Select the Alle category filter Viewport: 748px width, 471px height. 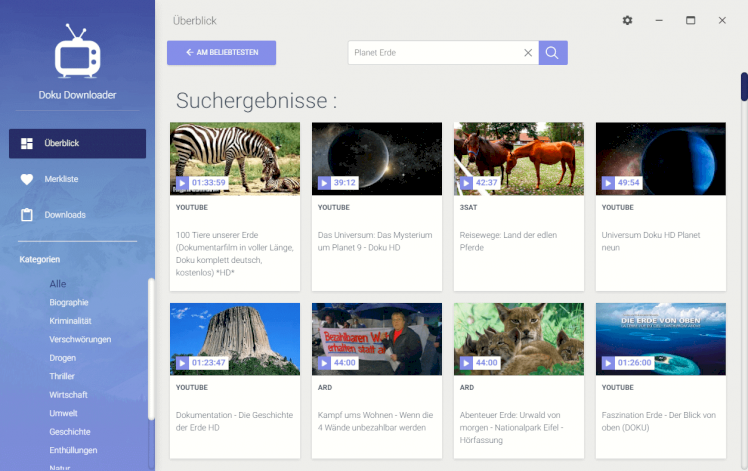[x=58, y=284]
